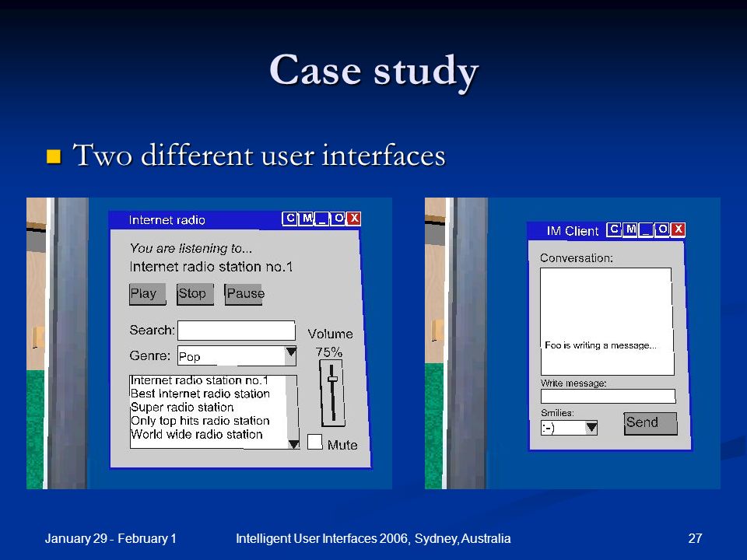
Task: Click the Stop button in Internet radio
Action: (x=195, y=294)
